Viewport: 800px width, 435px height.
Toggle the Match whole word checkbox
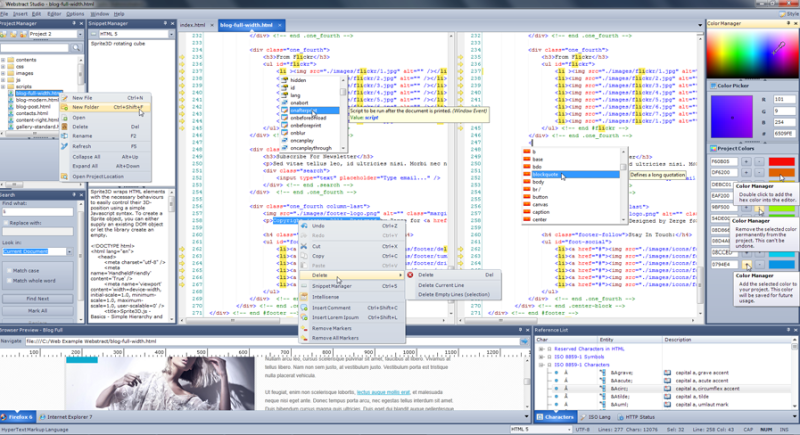9,281
